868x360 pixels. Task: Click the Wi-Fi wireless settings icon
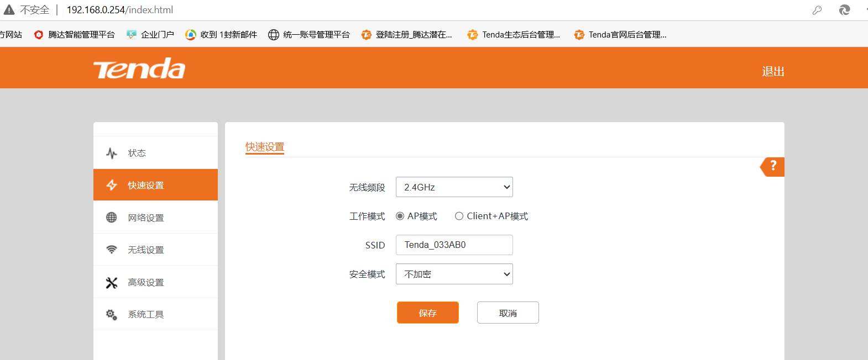coord(112,250)
